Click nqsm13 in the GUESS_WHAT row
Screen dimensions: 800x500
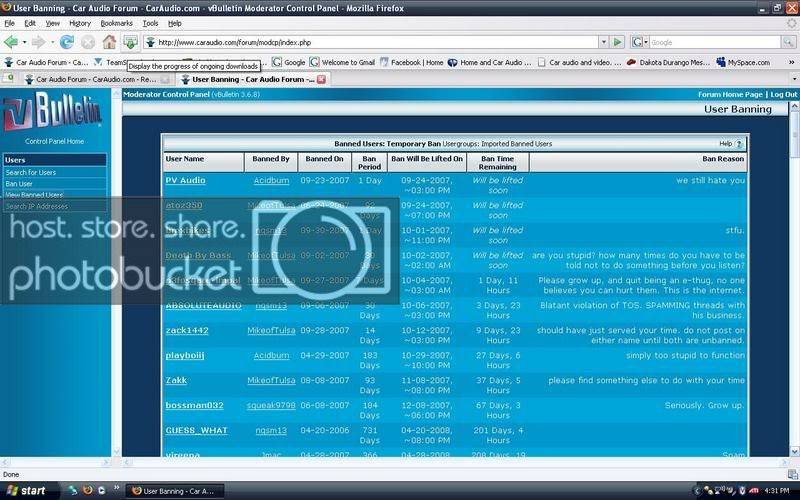pos(271,430)
